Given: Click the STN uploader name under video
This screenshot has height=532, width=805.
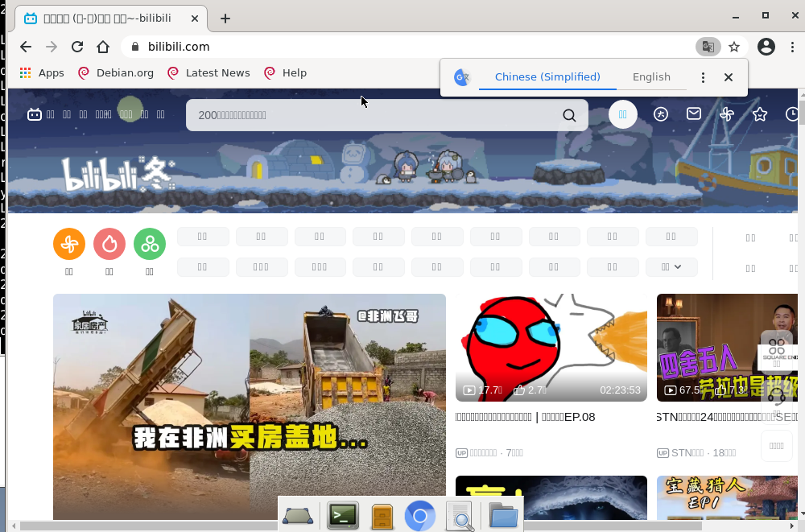Looking at the screenshot, I should pos(687,453).
